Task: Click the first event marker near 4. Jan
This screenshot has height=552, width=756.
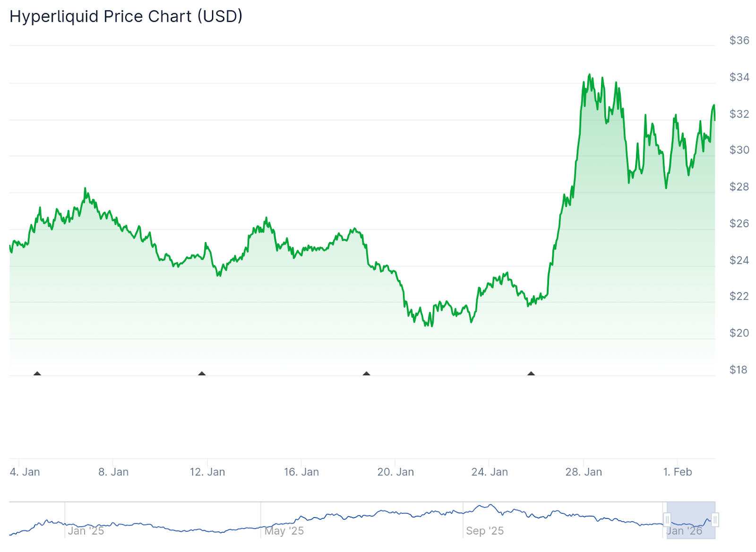Action: [x=37, y=374]
